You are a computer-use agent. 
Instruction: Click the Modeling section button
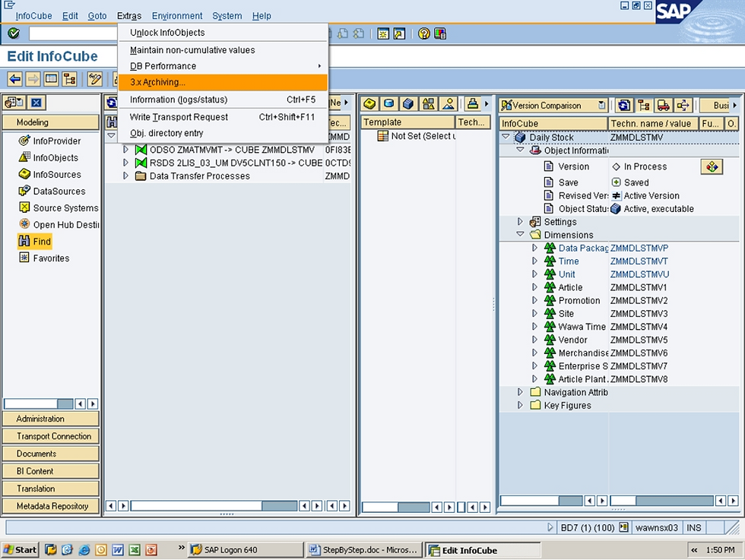pyautogui.click(x=51, y=122)
